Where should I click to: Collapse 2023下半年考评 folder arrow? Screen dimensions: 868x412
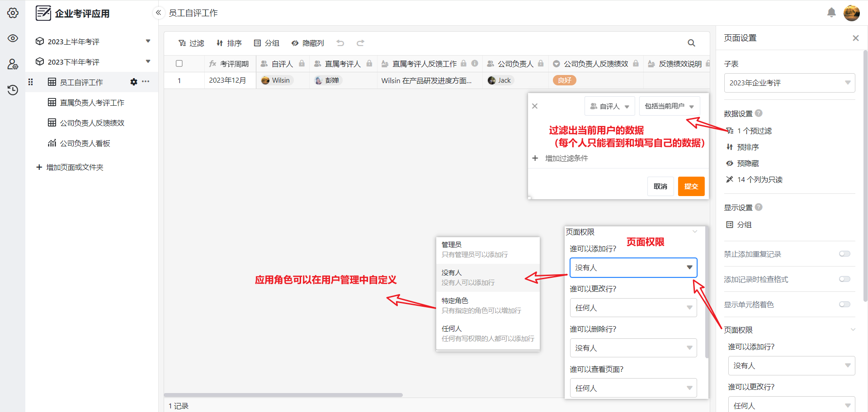pyautogui.click(x=148, y=61)
